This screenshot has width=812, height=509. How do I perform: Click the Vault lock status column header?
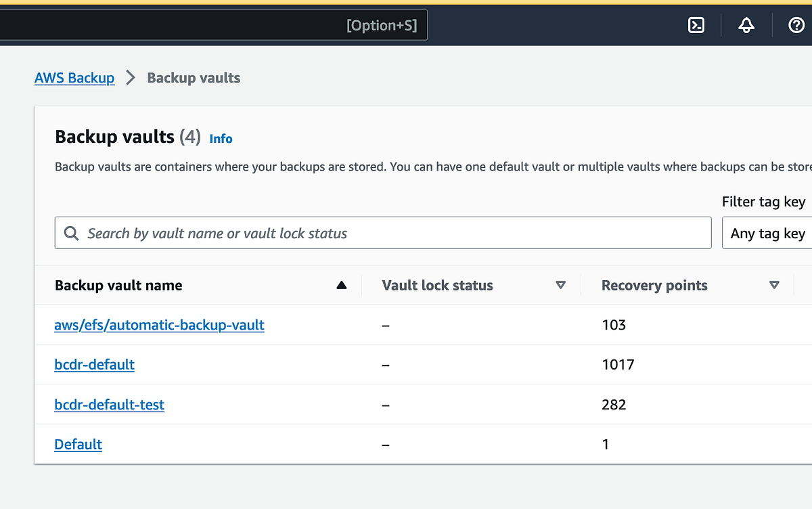click(x=437, y=286)
